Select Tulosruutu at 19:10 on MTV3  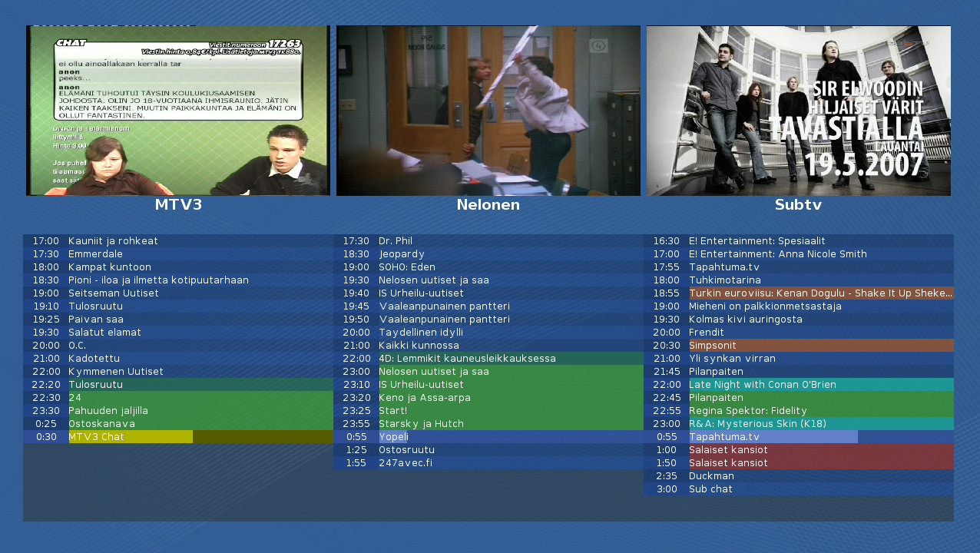tap(178, 306)
